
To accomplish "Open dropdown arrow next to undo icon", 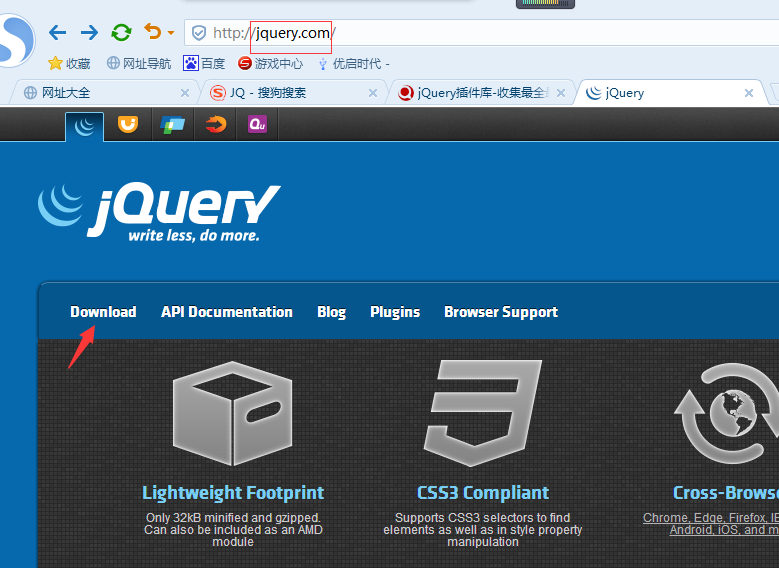I will coord(171,33).
